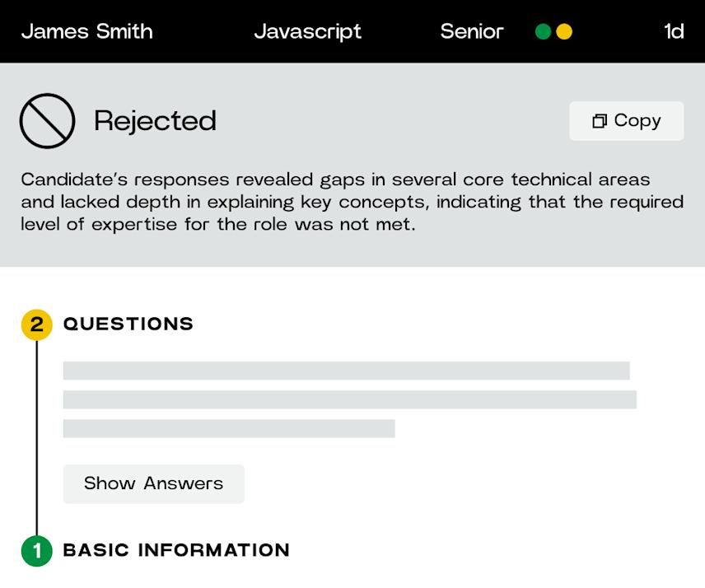Expand the BASIC INFORMATION section

pos(176,550)
